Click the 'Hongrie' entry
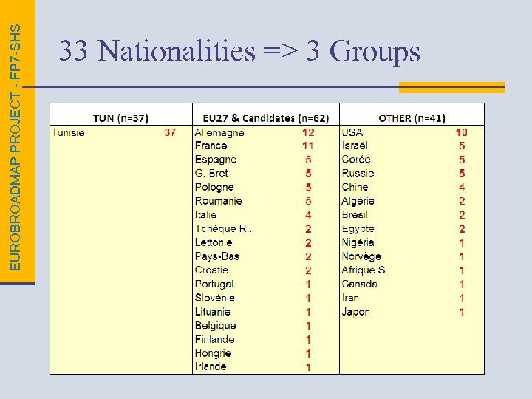 pyautogui.click(x=212, y=353)
